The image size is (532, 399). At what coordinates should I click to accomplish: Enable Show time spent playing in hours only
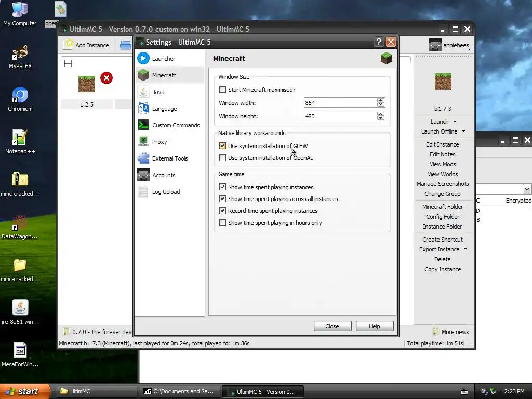click(222, 223)
